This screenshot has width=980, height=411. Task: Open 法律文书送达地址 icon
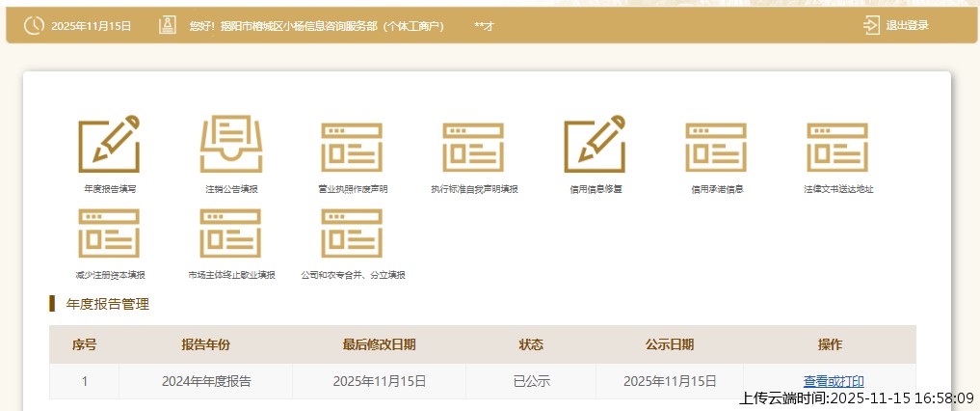837,148
